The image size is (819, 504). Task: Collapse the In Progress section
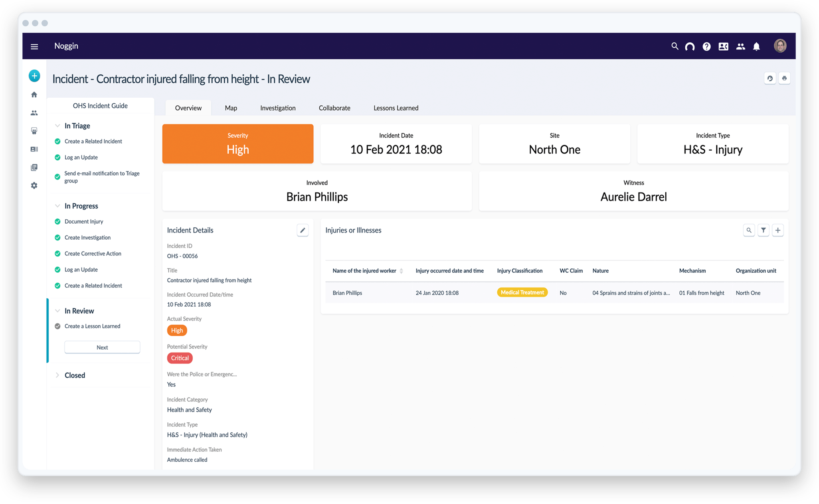click(57, 206)
